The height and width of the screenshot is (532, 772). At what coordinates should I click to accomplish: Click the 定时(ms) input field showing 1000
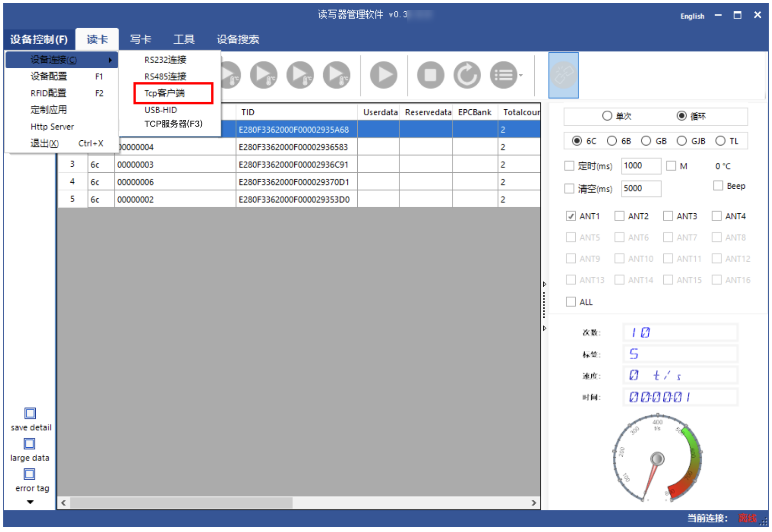[x=640, y=166]
